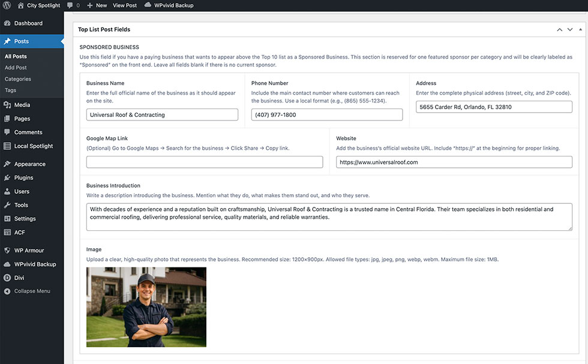Viewport: 588px width, 364px height.
Task: Click the empty Google Map Link field
Action: [205, 162]
